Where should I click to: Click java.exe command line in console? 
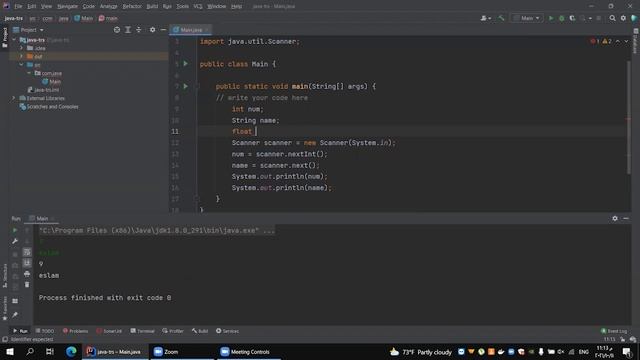pyautogui.click(x=157, y=231)
